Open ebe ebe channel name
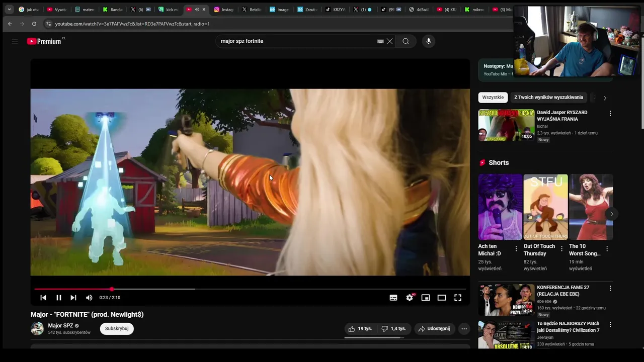Viewport: 644px width, 362px height. point(544,302)
